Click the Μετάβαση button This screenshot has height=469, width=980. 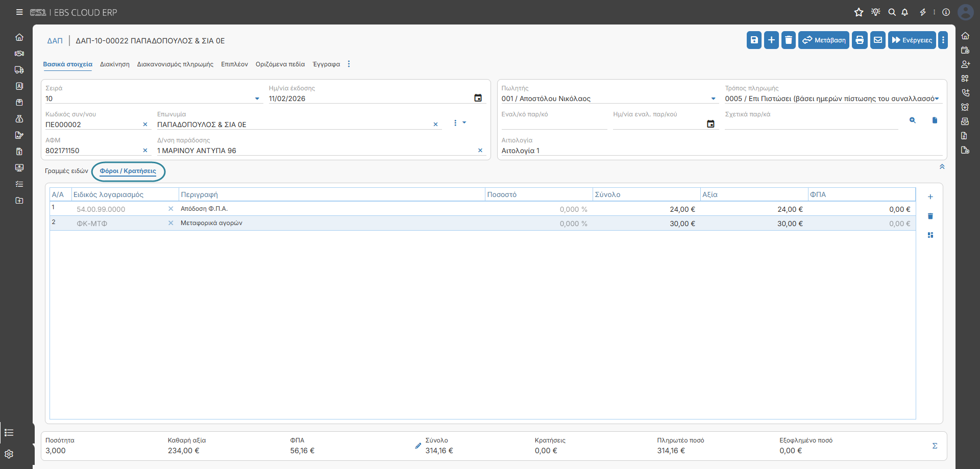pos(824,40)
